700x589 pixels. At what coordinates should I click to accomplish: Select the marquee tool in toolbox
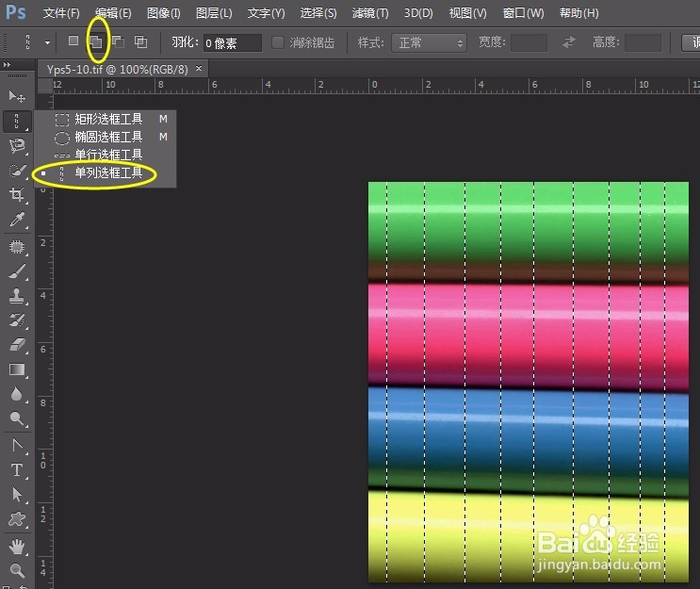click(x=17, y=121)
